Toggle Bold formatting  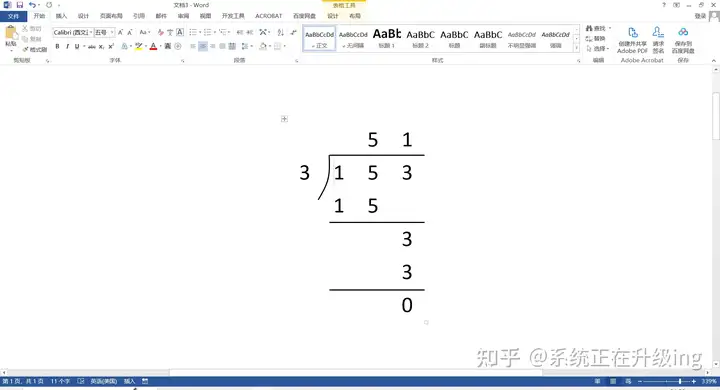point(57,46)
